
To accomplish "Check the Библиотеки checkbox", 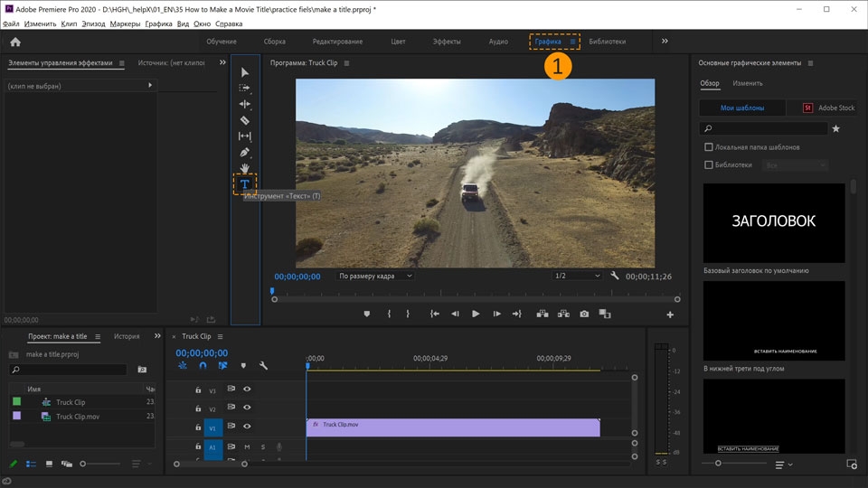I will point(709,165).
